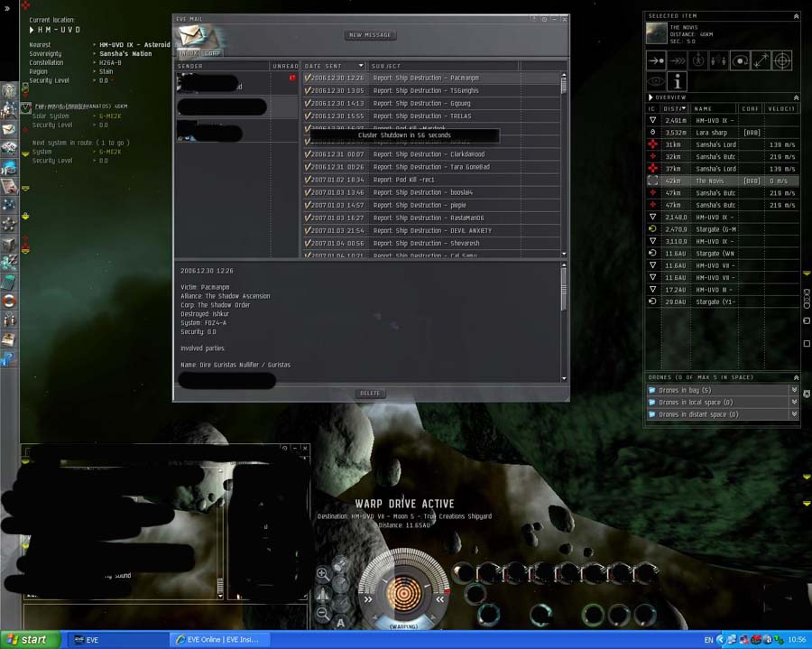
Task: Select Sansha's Lord at 31km in overview
Action: tap(722, 144)
